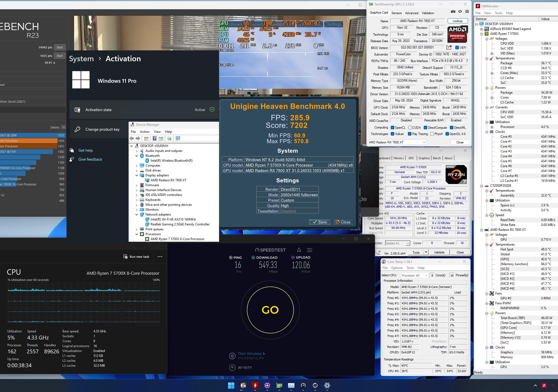
Task: Expand the Print queues node
Action: [x=137, y=229]
